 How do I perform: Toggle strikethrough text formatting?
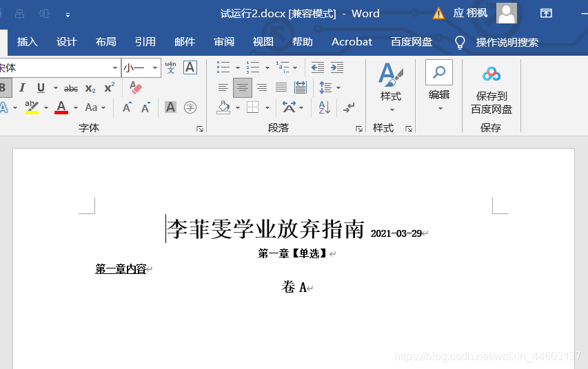[x=71, y=88]
